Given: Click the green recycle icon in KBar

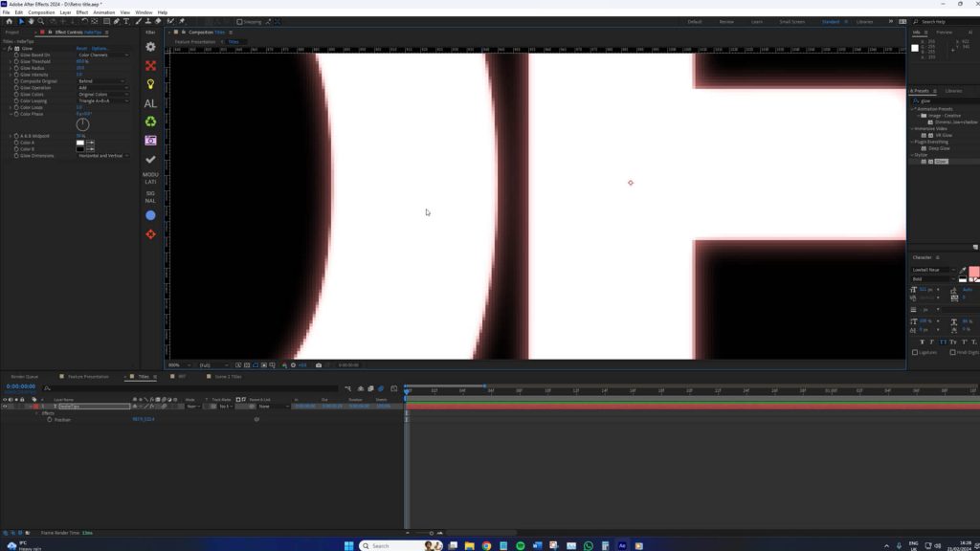Looking at the screenshot, I should 150,121.
